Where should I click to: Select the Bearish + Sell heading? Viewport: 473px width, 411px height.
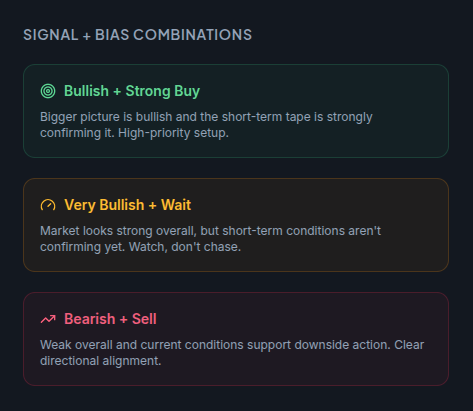coord(110,319)
